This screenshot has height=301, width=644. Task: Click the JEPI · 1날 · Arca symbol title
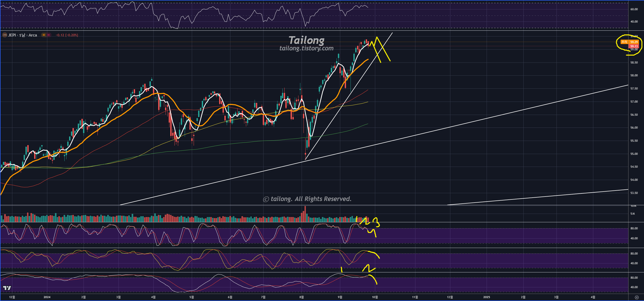[23, 35]
